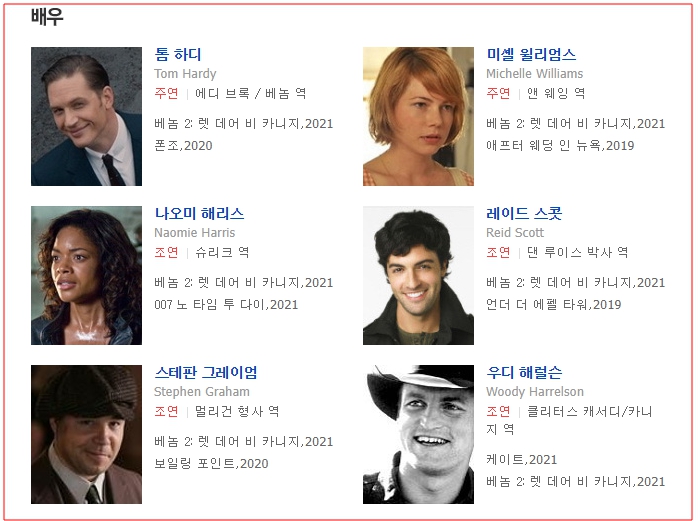Viewport: 700px width, 521px height.
Task: Open the first-row right actress's portrait thumbnail
Action: pyautogui.click(x=418, y=117)
